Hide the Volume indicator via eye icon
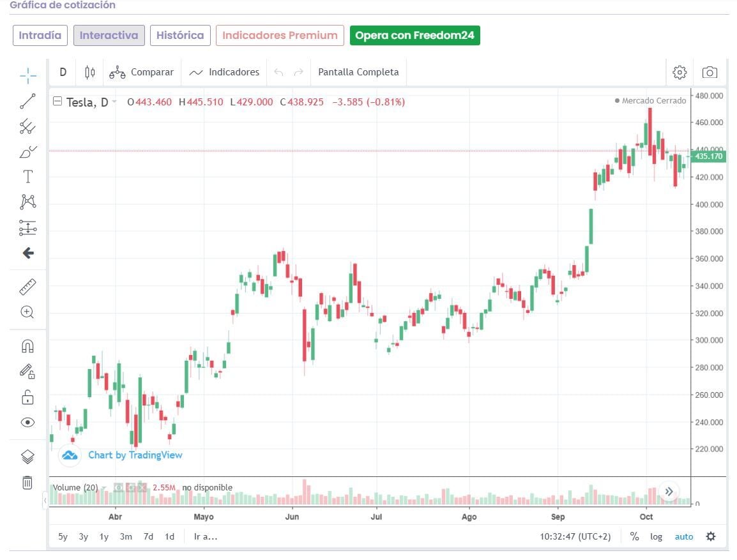The height and width of the screenshot is (560, 737). tap(118, 488)
